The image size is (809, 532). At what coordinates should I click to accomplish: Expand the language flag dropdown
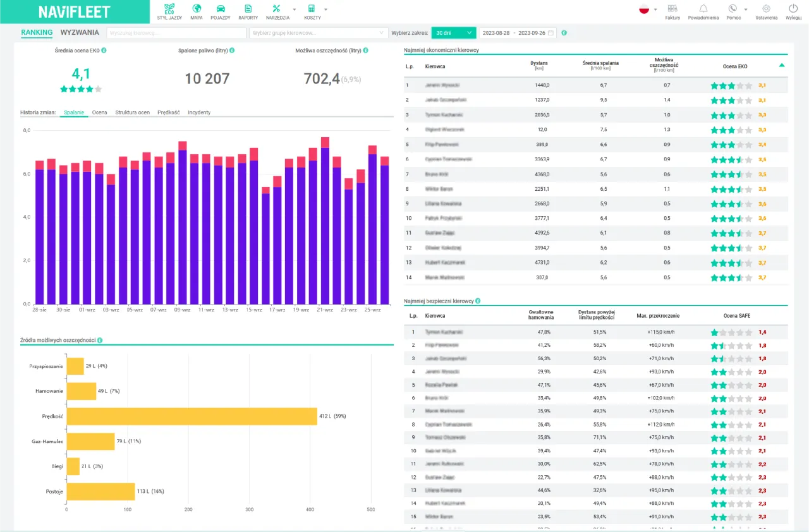tap(648, 9)
